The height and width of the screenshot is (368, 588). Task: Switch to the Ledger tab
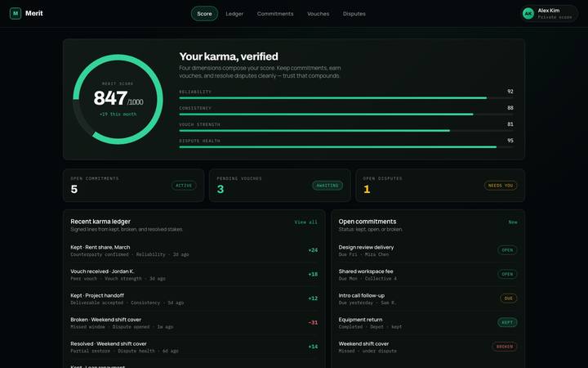(234, 14)
